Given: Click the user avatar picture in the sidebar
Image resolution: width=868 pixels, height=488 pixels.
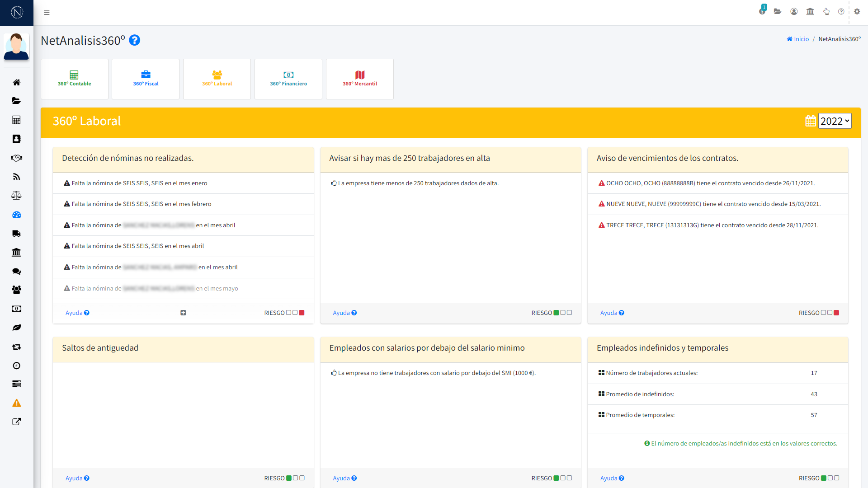Looking at the screenshot, I should (x=16, y=46).
